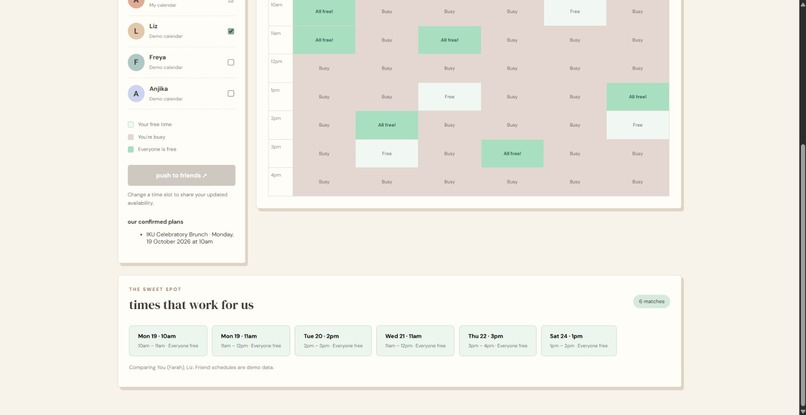Click the '6 matches' badge

(x=651, y=301)
